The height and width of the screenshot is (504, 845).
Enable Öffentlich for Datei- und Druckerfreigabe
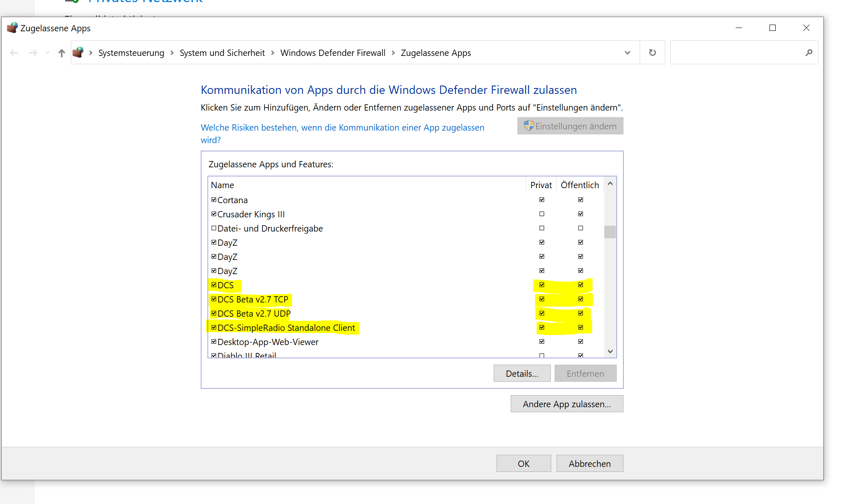580,228
